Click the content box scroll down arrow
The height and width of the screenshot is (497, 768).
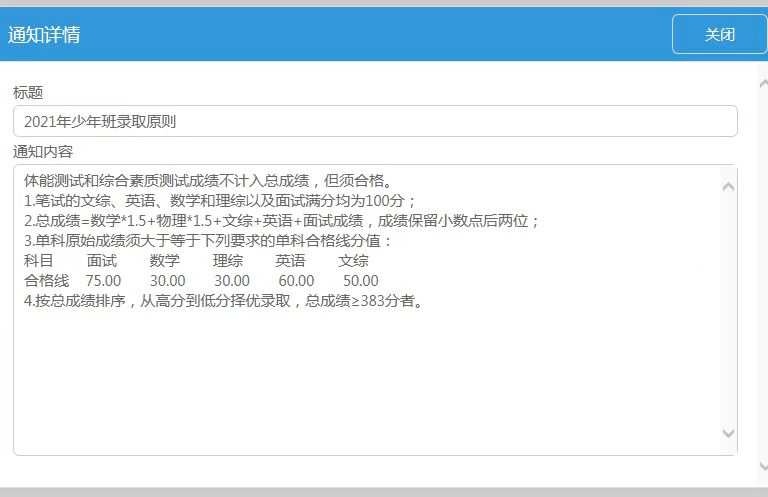pos(728,433)
